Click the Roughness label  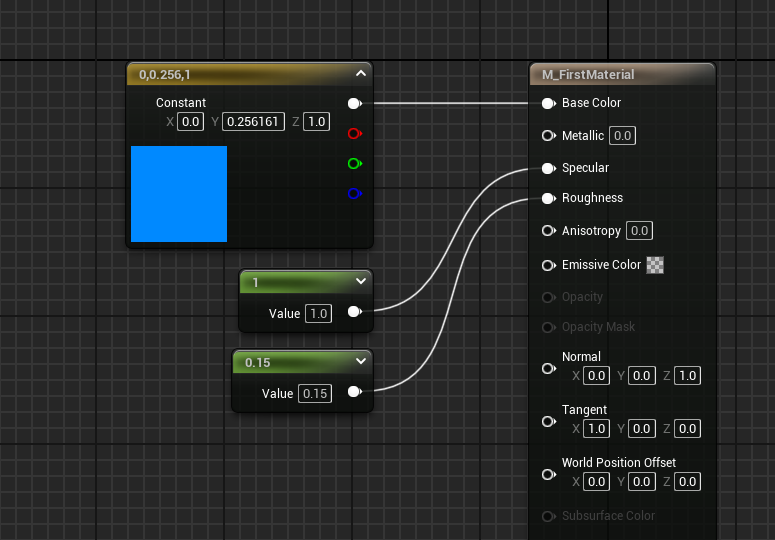tap(592, 198)
